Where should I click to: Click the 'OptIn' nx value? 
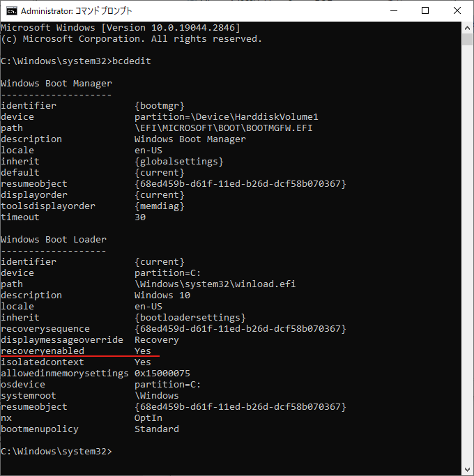click(x=148, y=418)
